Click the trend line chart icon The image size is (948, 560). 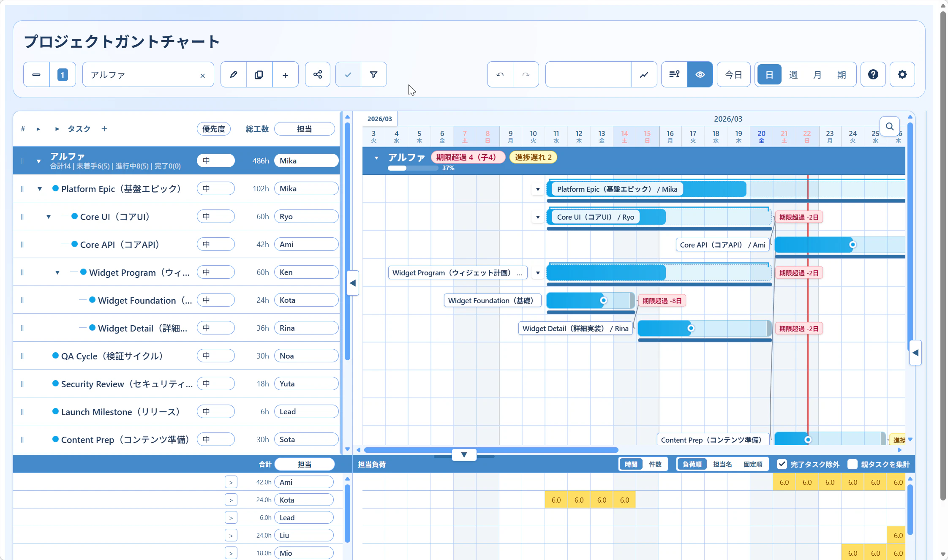pos(644,75)
